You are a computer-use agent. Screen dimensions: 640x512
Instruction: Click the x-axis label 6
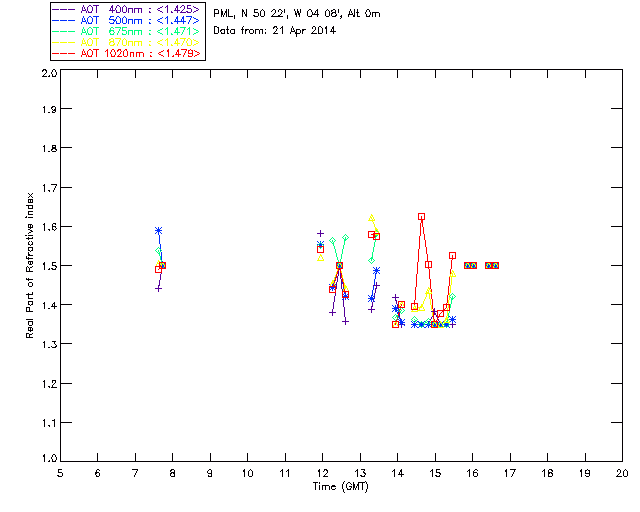coord(98,473)
